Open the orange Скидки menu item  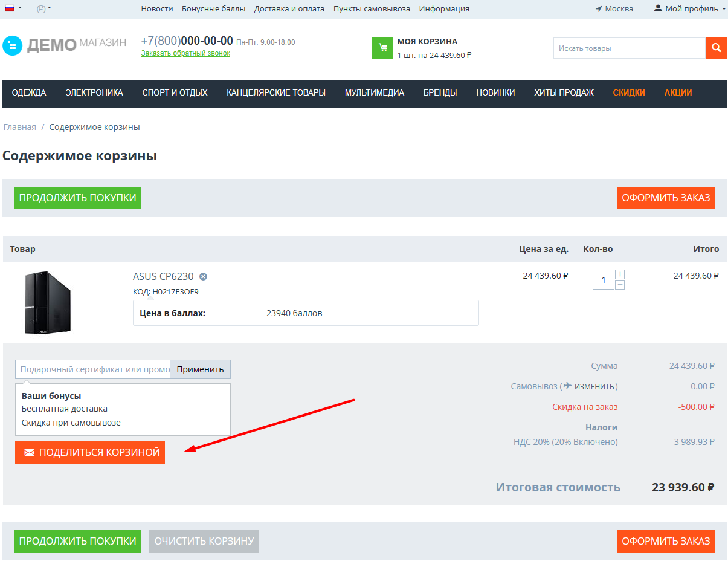click(x=629, y=92)
